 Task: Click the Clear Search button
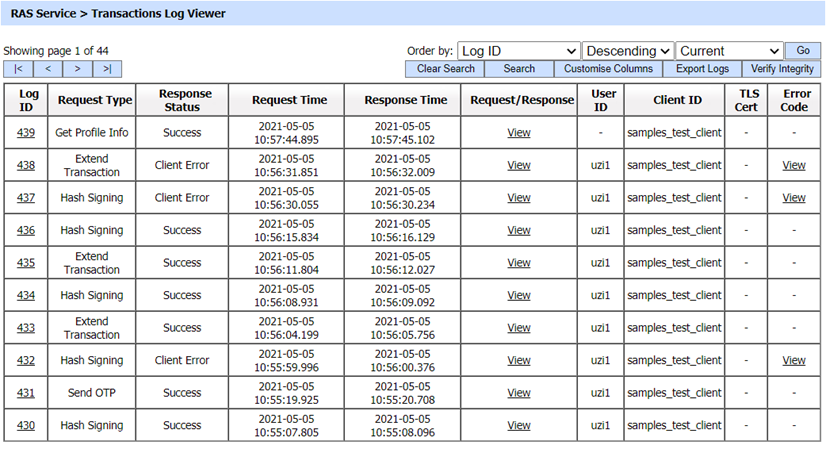pyautogui.click(x=445, y=69)
